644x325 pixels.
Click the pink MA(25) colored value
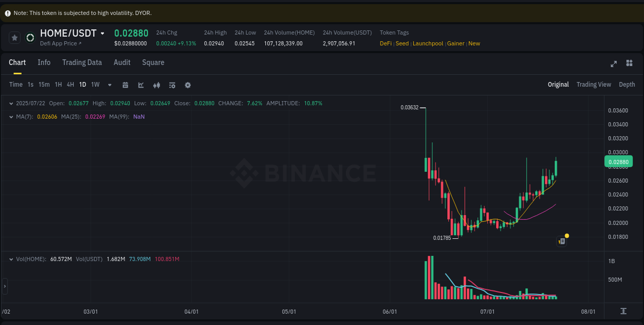click(96, 117)
